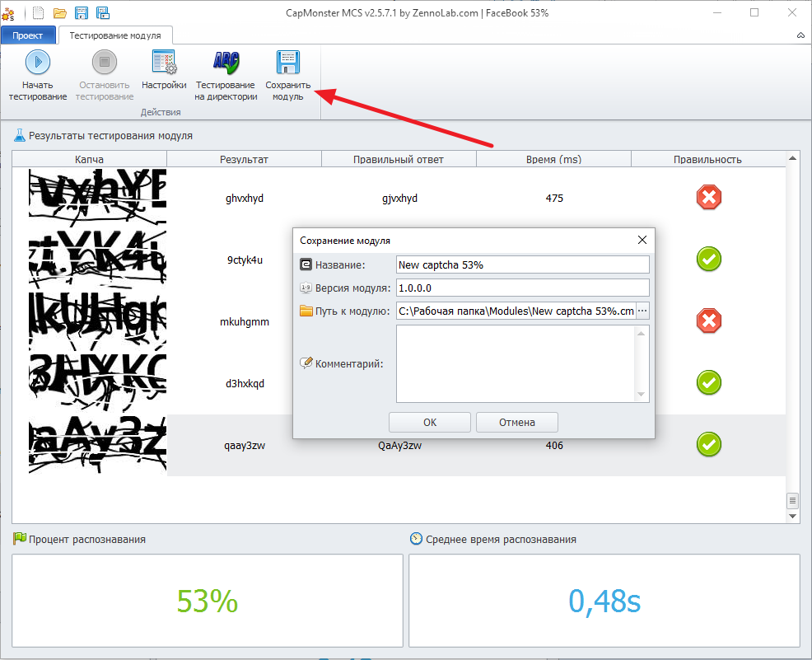The height and width of the screenshot is (660, 812).
Task: Click the save-as icon in title bar
Action: coord(103,12)
